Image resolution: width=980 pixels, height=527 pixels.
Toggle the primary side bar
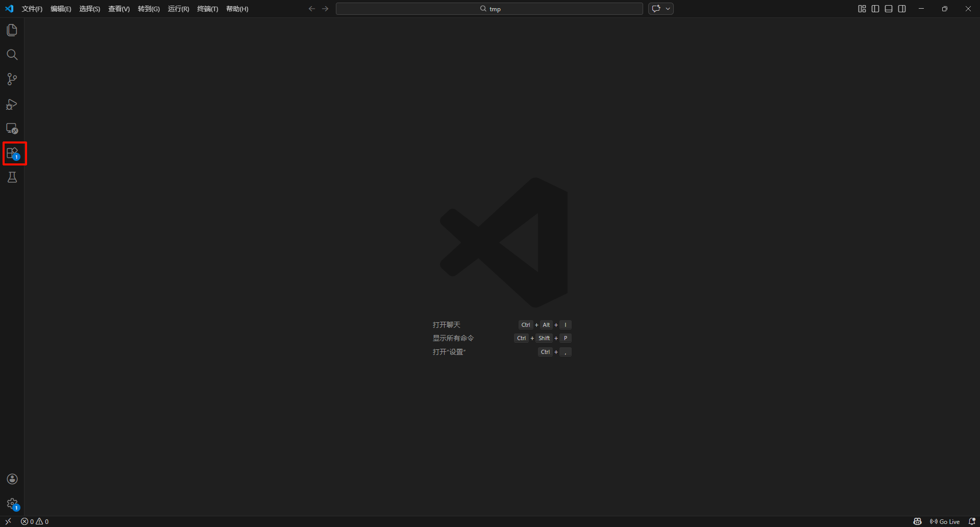click(x=875, y=9)
